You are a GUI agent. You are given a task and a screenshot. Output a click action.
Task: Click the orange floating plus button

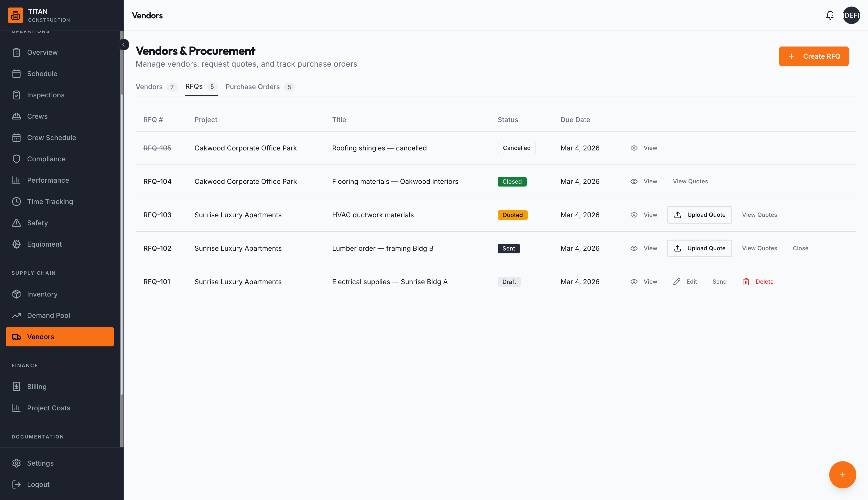(x=842, y=475)
